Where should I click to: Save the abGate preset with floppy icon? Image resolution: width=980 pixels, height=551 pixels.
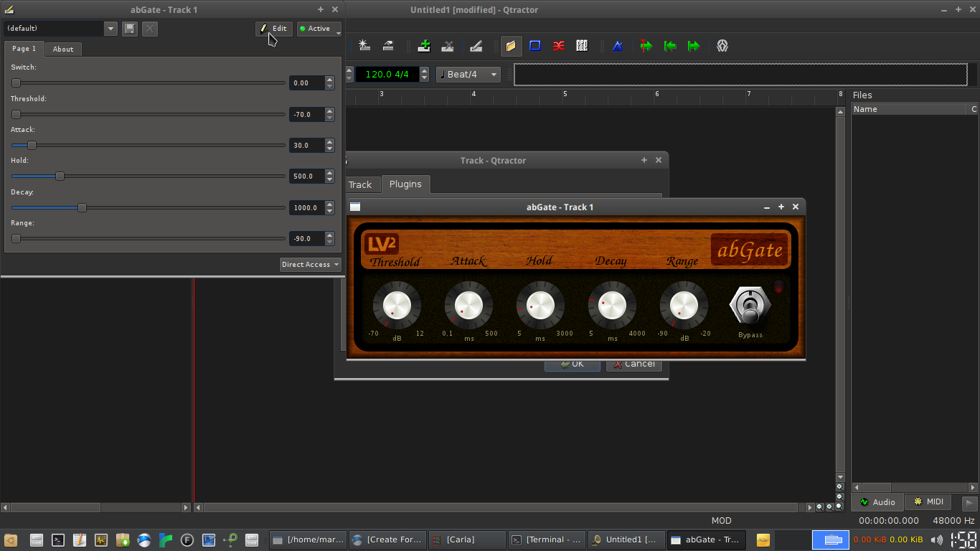click(130, 29)
